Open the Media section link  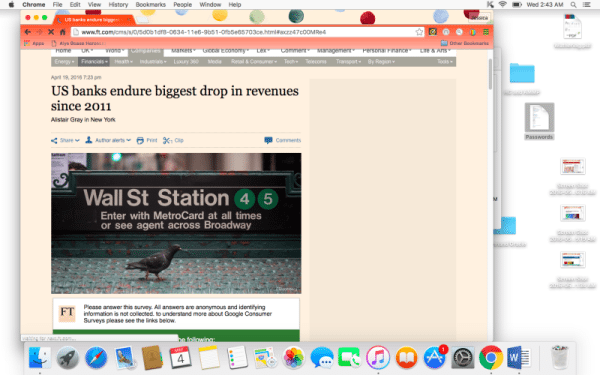click(x=215, y=62)
